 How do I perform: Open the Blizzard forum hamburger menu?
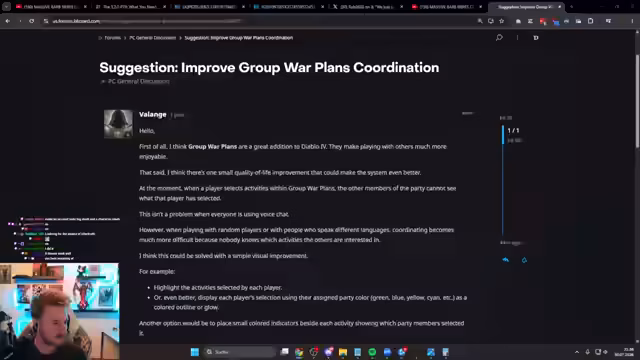tap(517, 38)
